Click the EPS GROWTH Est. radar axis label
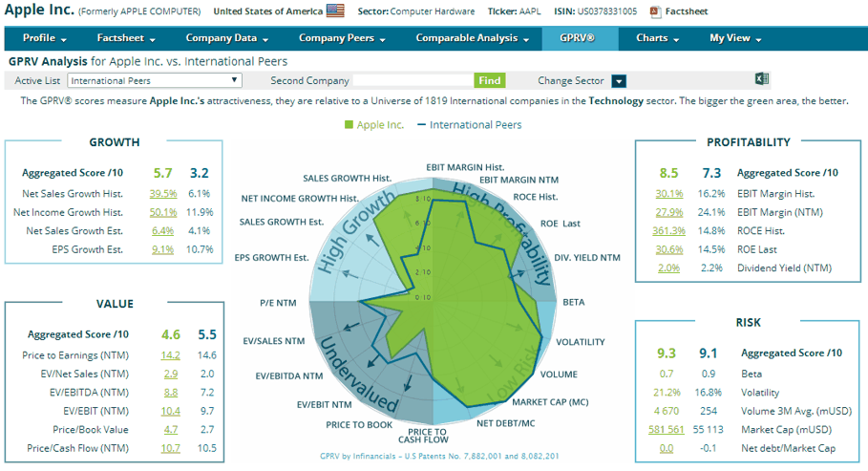 [x=271, y=258]
